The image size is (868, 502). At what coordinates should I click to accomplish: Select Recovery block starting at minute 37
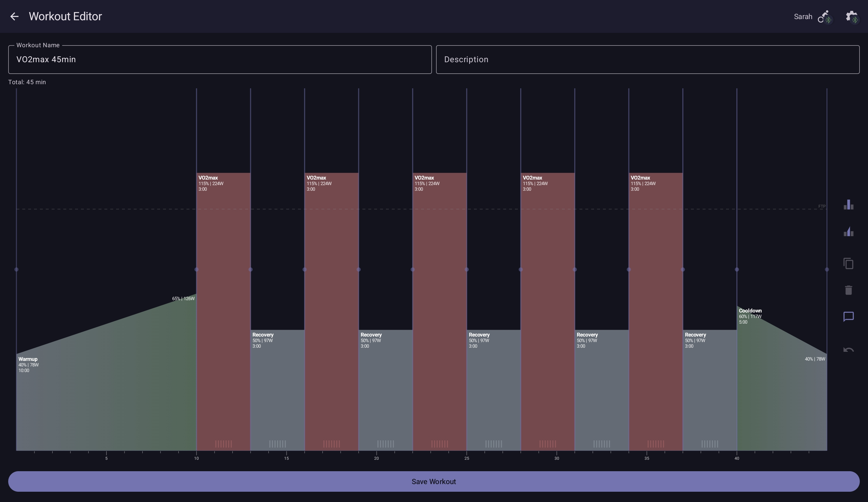[x=710, y=390]
